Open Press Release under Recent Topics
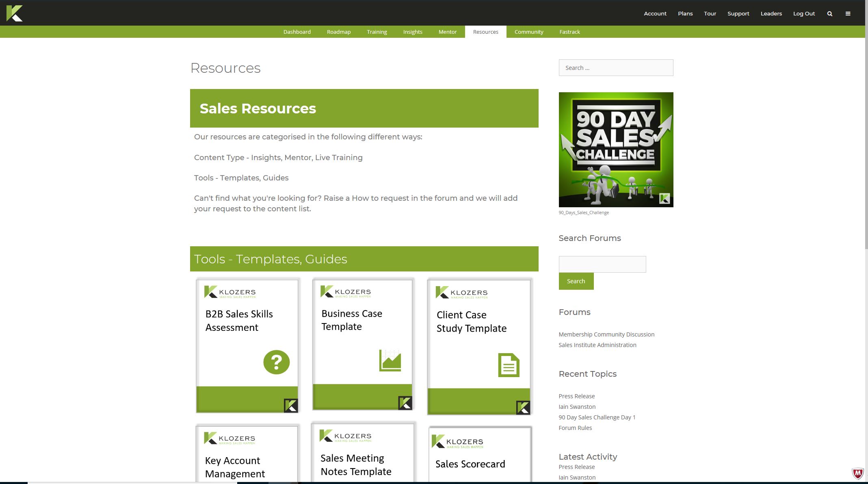The image size is (868, 484). point(576,396)
